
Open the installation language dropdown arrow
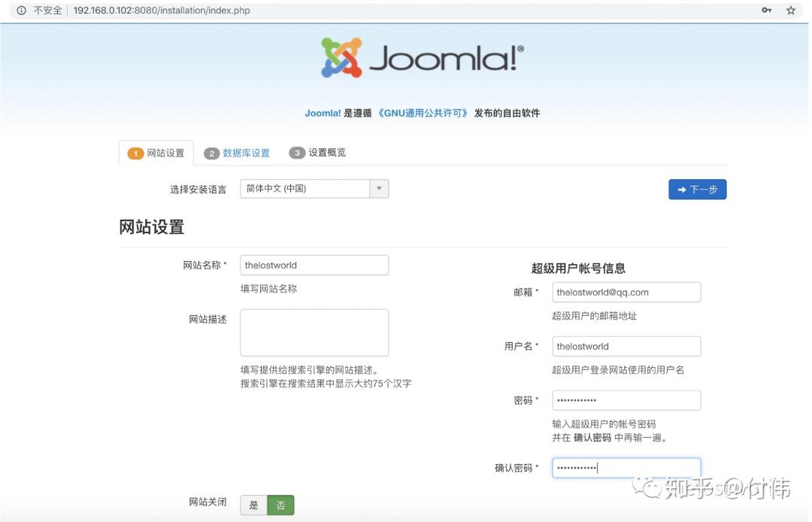point(379,188)
